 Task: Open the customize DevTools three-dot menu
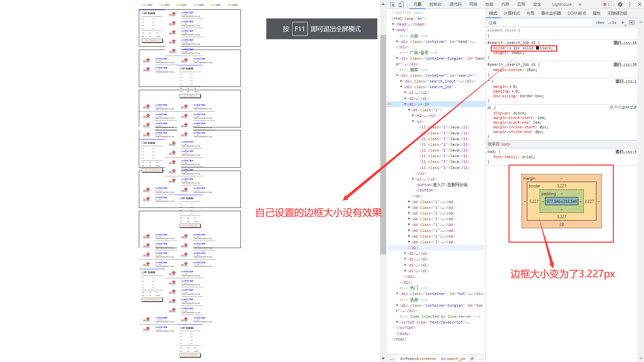pyautogui.click(x=630, y=4)
